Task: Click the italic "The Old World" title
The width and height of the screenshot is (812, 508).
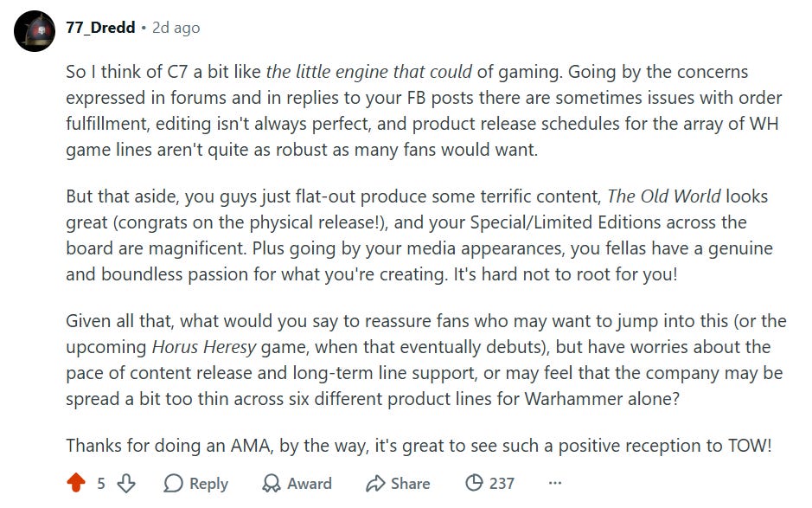Action: (664, 196)
